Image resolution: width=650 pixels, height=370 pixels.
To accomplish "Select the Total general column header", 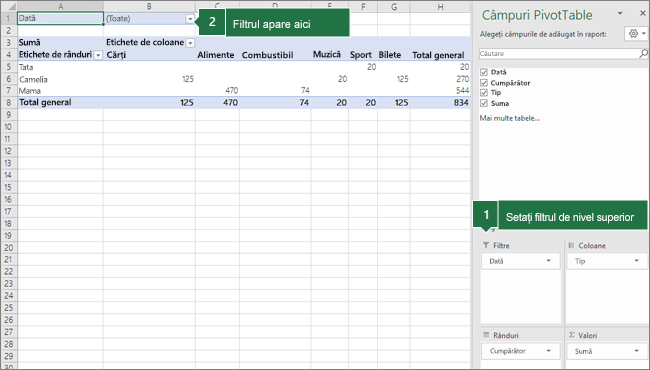I will 440,55.
